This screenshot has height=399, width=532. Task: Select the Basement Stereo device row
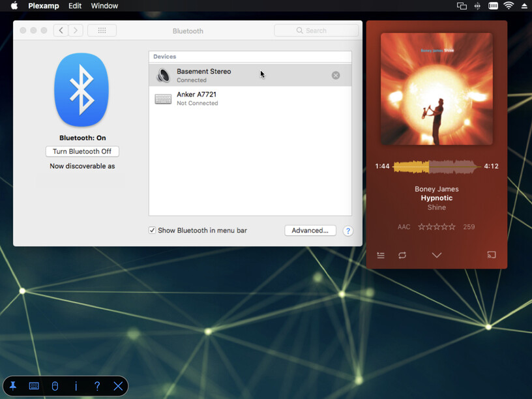[x=250, y=76]
